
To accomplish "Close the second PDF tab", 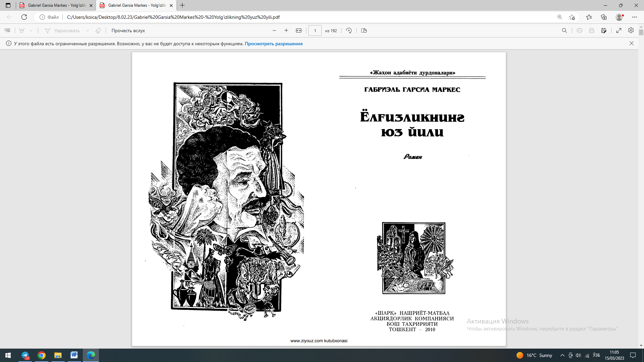I will tap(171, 5).
